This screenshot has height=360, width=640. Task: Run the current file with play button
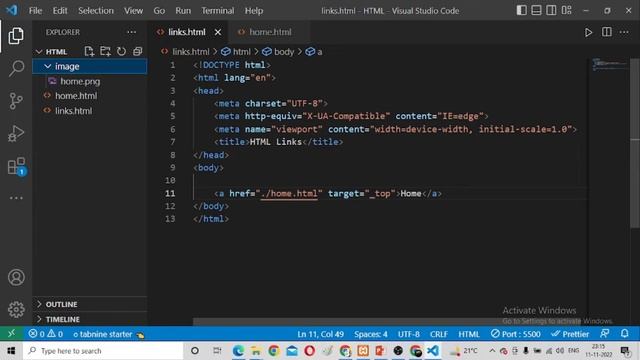(x=588, y=32)
